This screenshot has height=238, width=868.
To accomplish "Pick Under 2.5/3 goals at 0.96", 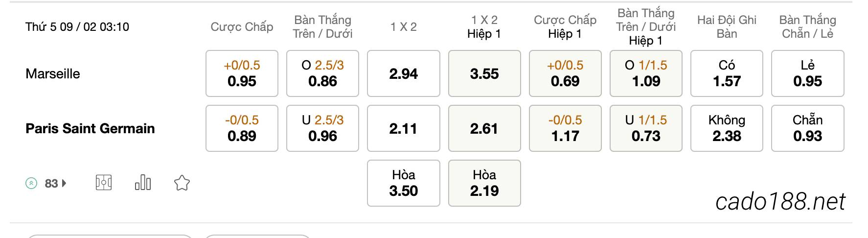I will (322, 128).
